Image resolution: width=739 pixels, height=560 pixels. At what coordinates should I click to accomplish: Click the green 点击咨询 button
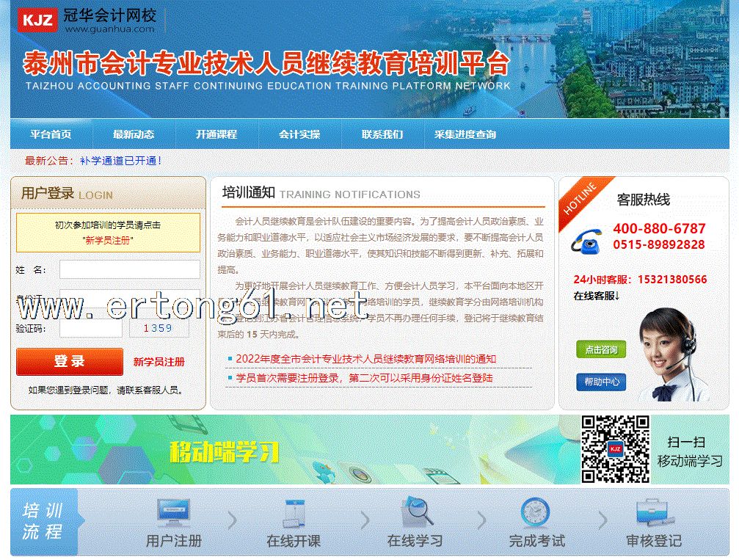(x=601, y=350)
